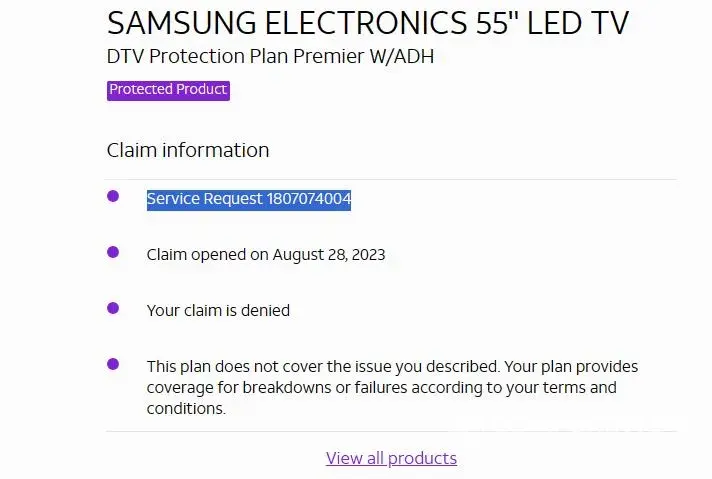Click the service request number 1807074004

[308, 199]
